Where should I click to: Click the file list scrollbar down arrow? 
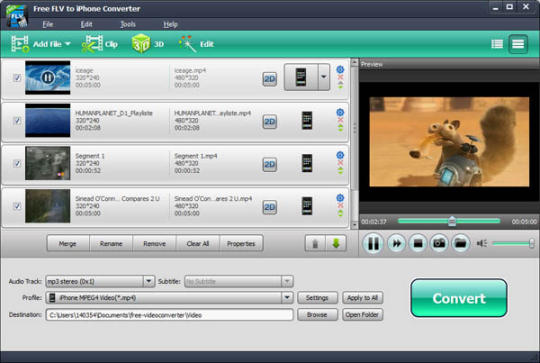coord(354,225)
